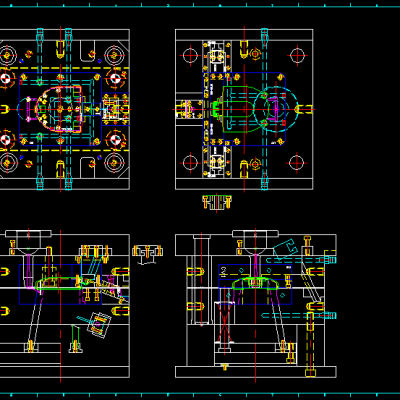Select the green cavity outline in the top-right view
Screen dimensions: 400x400
[239, 109]
